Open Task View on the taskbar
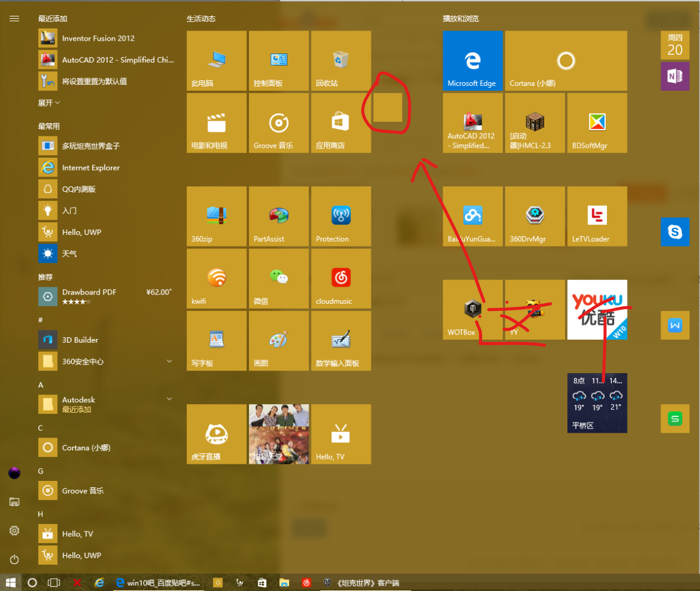Image resolution: width=700 pixels, height=591 pixels. tap(54, 582)
